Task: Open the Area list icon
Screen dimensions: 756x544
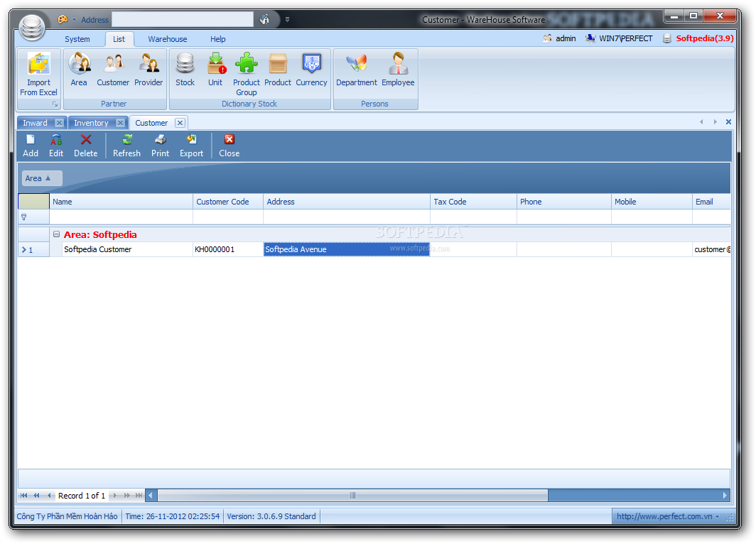Action: coord(79,70)
